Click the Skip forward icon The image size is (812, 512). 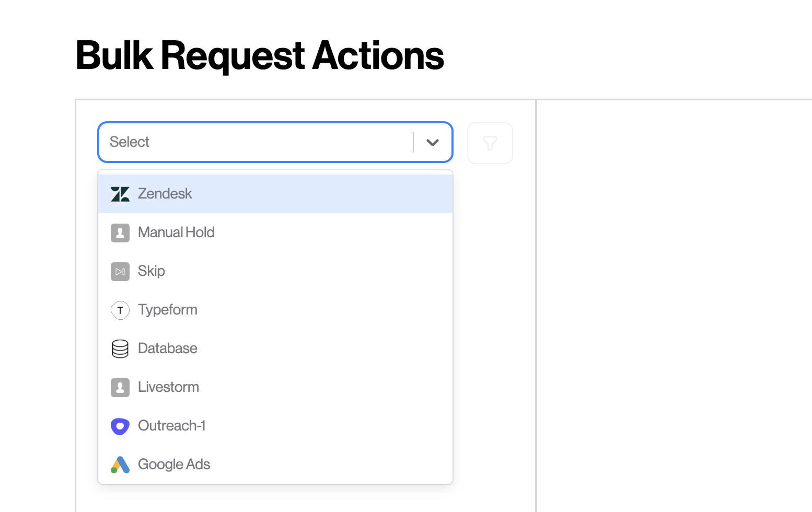[x=120, y=272]
